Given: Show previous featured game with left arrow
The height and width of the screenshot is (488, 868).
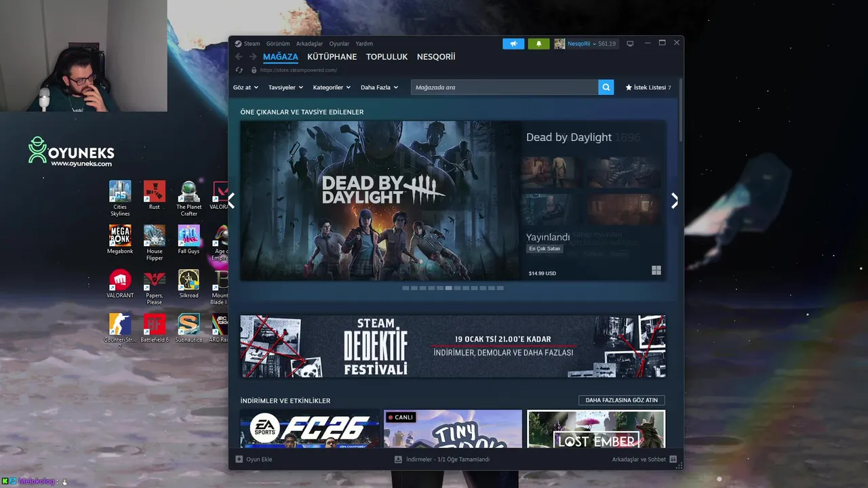Looking at the screenshot, I should (x=232, y=201).
